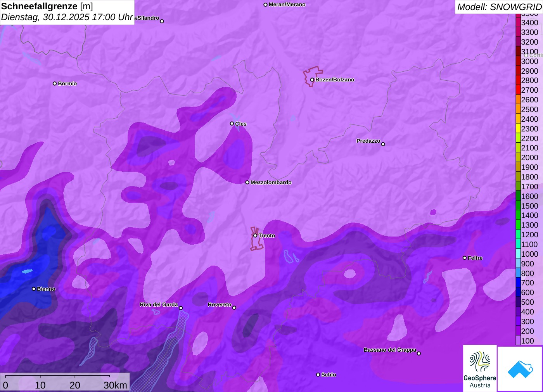Click the 20 scale bar label
Image resolution: width=543 pixels, height=392 pixels.
point(75,385)
